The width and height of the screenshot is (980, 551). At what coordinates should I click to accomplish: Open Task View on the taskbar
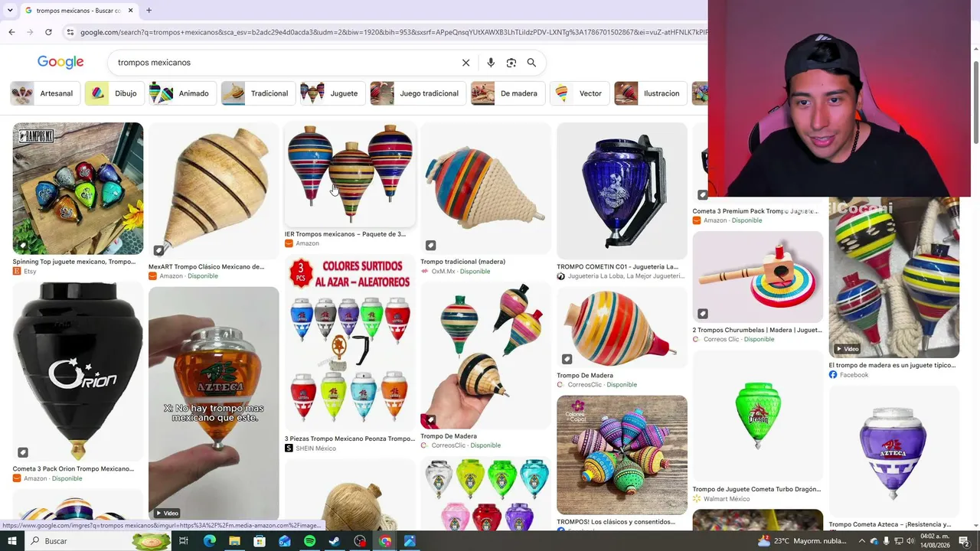[x=184, y=541]
